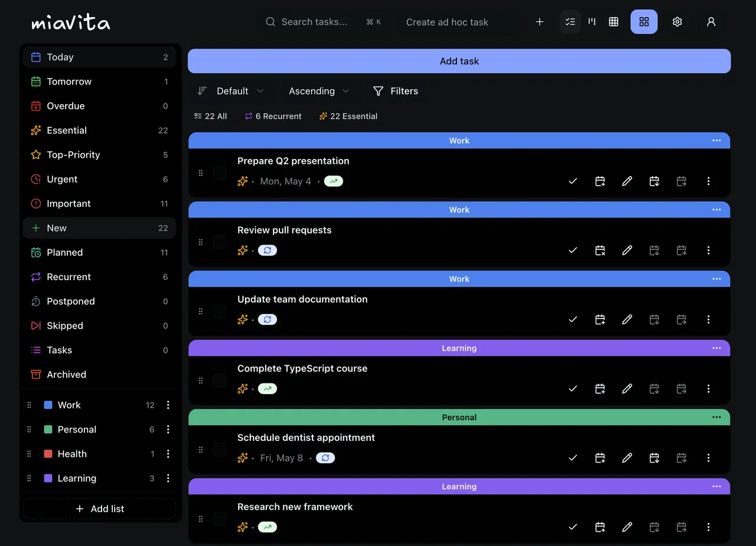Open the Filters panel

tap(396, 91)
